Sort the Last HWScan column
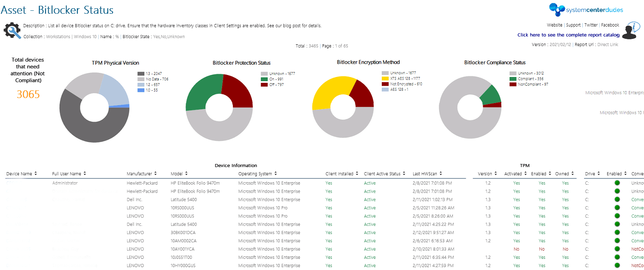The height and width of the screenshot is (270, 644). click(x=441, y=174)
